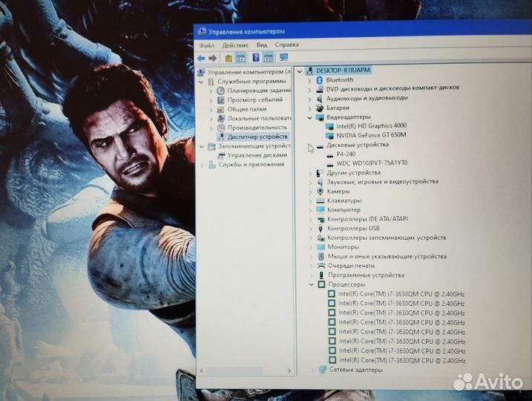This screenshot has width=532, height=401.
Task: Click the Мыши mouse device icon
Action: pyautogui.click(x=321, y=256)
